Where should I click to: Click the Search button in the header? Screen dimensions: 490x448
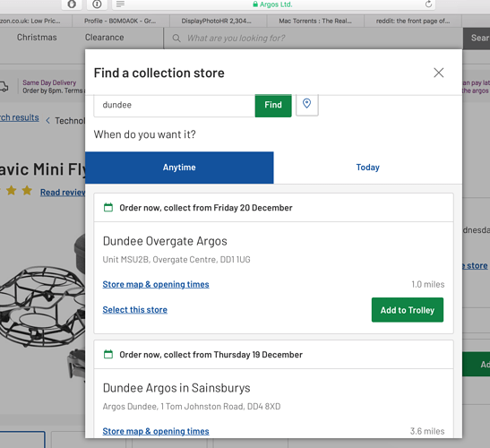tap(477, 39)
